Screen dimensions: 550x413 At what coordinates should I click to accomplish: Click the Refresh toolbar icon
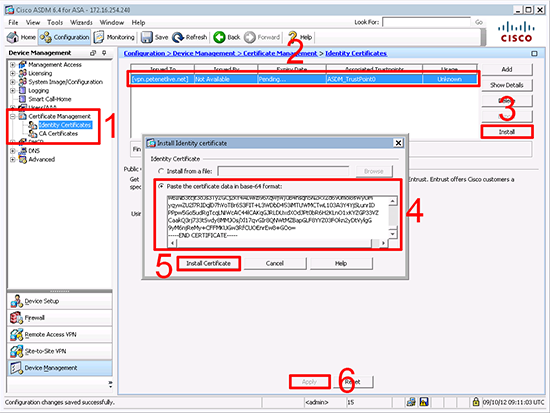click(178, 37)
